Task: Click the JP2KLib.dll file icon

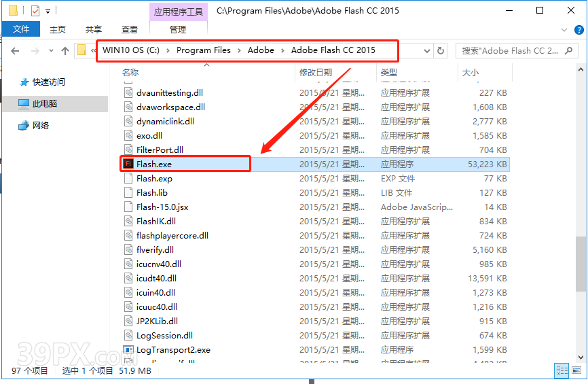Action: 128,321
